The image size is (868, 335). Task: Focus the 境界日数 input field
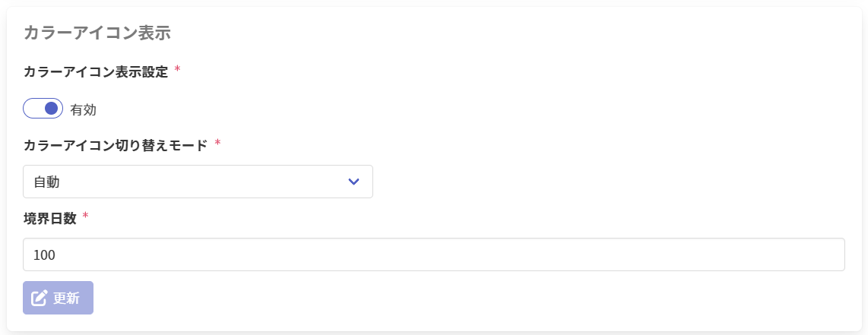tap(433, 254)
